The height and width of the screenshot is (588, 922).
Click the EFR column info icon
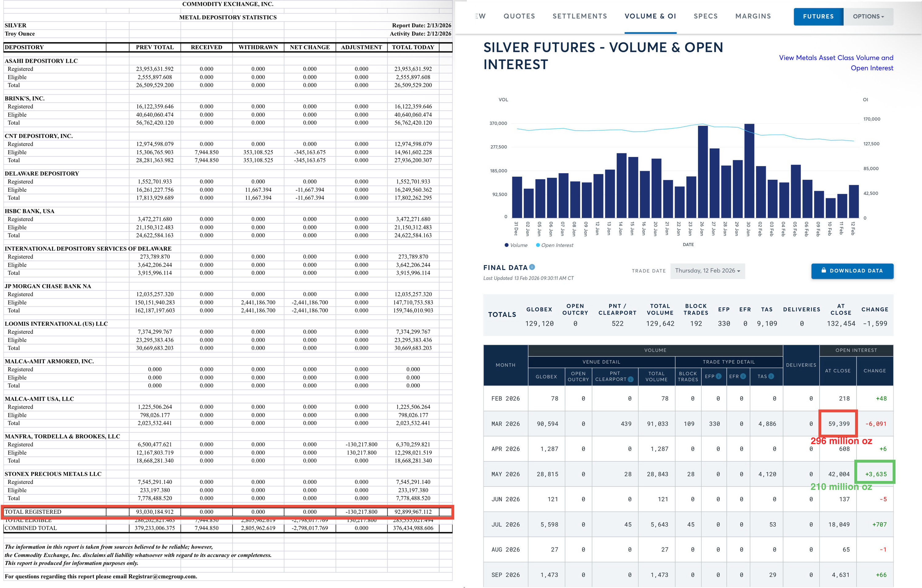point(743,376)
